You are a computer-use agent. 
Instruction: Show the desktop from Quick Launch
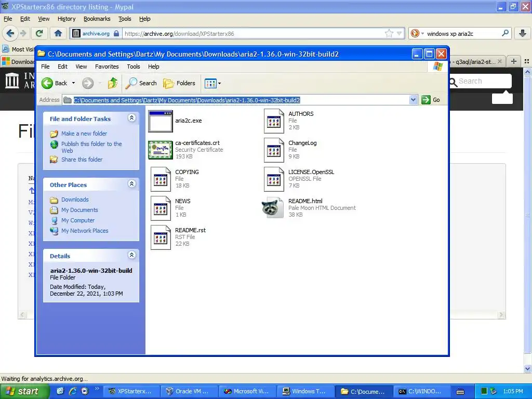pos(60,391)
